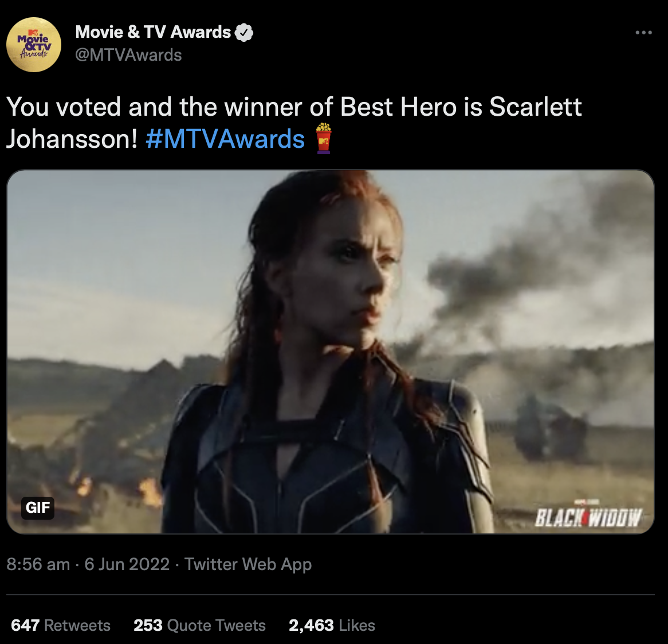View the 253 Quote Tweets list

[x=199, y=625]
